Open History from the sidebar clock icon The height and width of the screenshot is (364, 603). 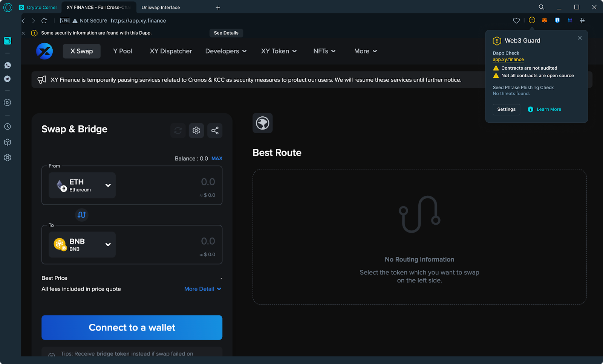pos(8,126)
